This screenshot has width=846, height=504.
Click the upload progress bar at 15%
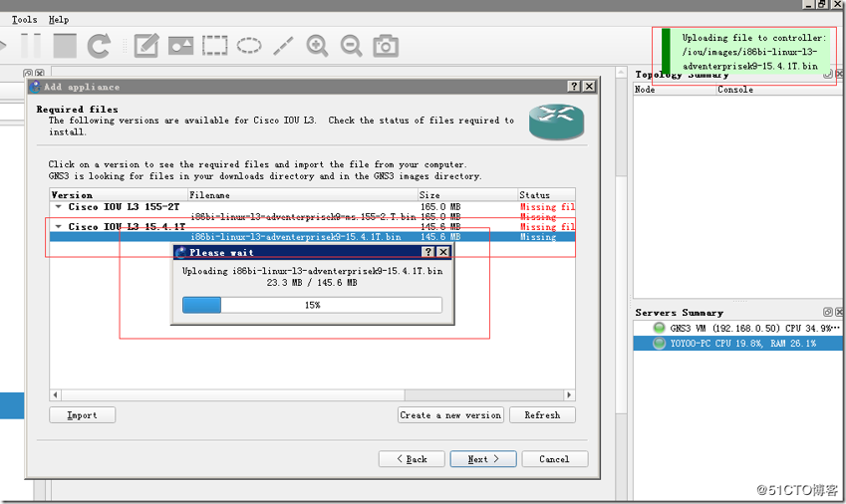pos(312,305)
